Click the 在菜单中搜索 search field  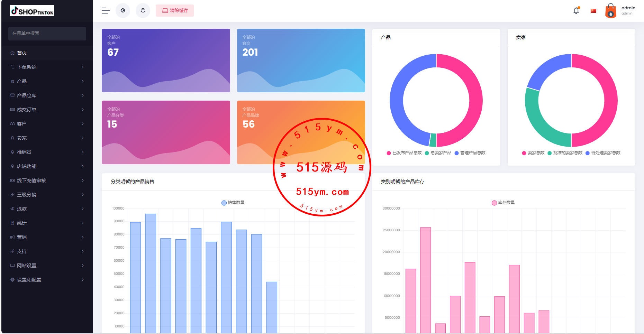(x=47, y=34)
